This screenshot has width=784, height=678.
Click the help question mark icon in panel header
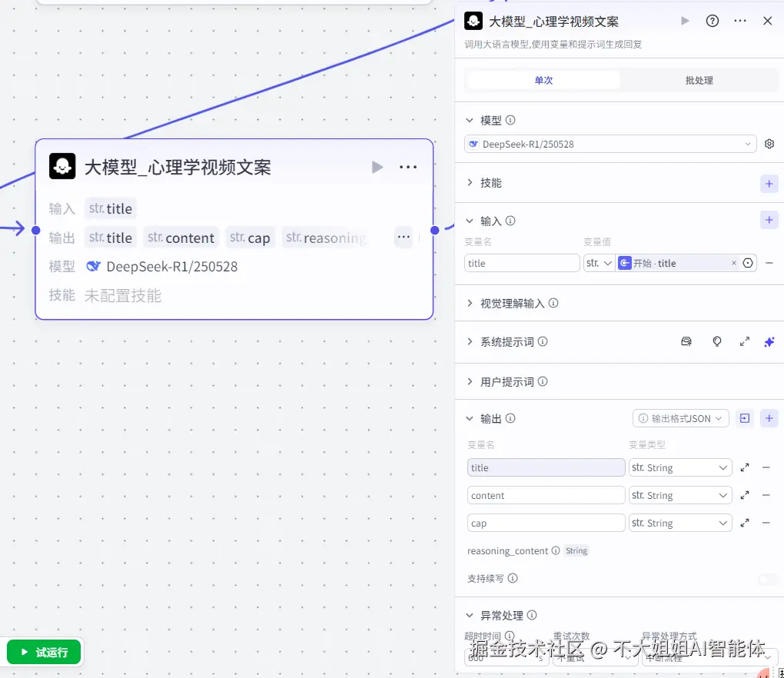pyautogui.click(x=712, y=21)
